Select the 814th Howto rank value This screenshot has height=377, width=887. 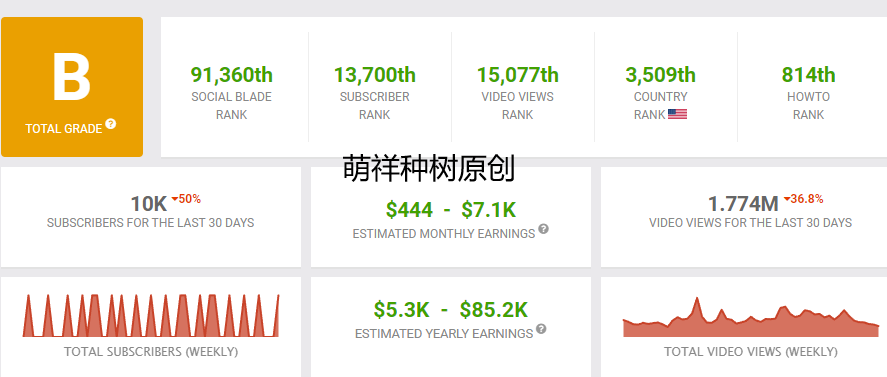[x=808, y=75]
